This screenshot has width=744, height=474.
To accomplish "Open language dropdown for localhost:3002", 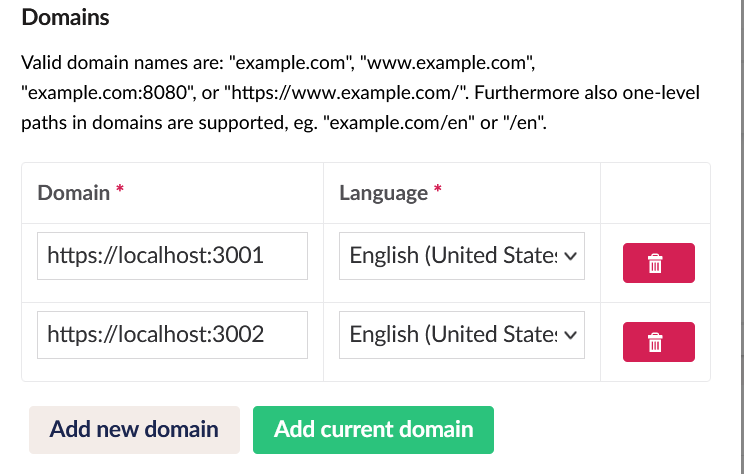I will point(460,334).
